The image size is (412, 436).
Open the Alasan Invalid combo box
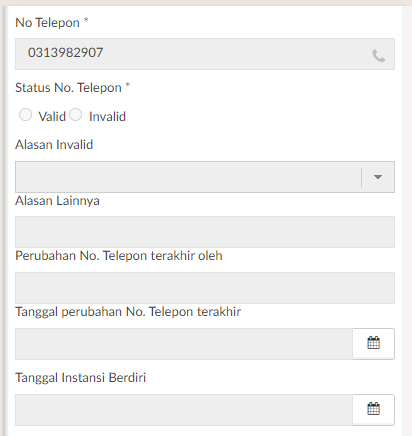tap(205, 177)
